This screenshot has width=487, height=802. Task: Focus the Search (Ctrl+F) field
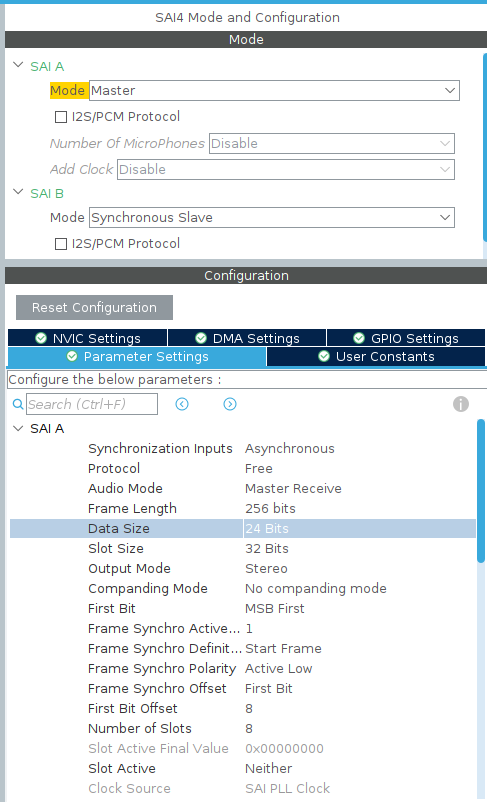pyautogui.click(x=92, y=404)
